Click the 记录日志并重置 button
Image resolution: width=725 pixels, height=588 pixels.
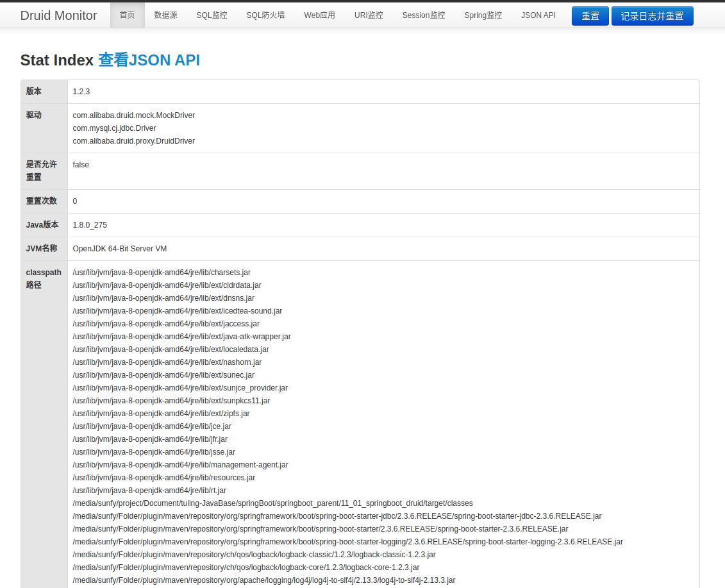[x=652, y=16]
